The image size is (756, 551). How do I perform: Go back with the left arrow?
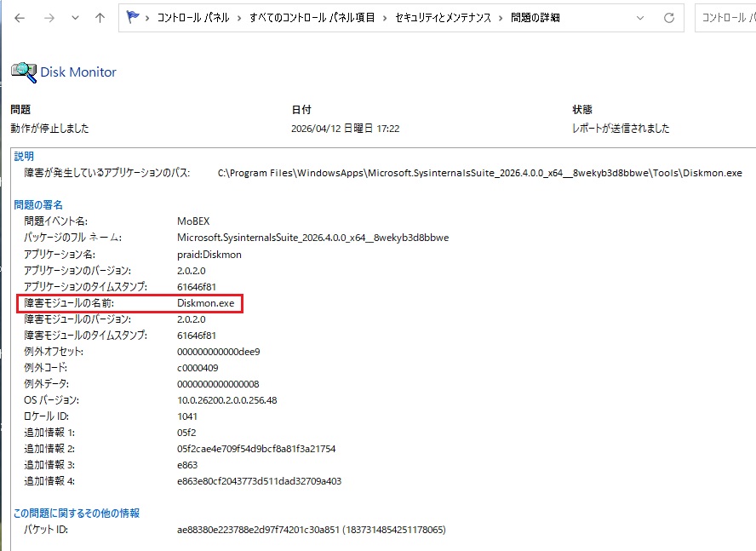(20, 19)
